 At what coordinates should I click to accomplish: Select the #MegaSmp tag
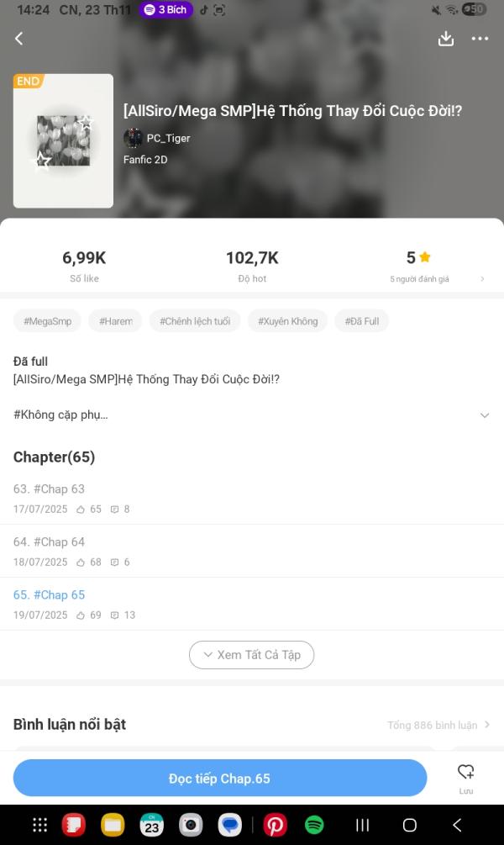pyautogui.click(x=47, y=321)
